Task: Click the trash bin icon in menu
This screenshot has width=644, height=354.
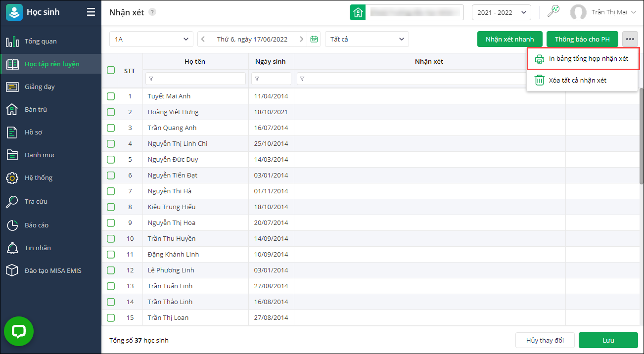Action: pos(540,80)
